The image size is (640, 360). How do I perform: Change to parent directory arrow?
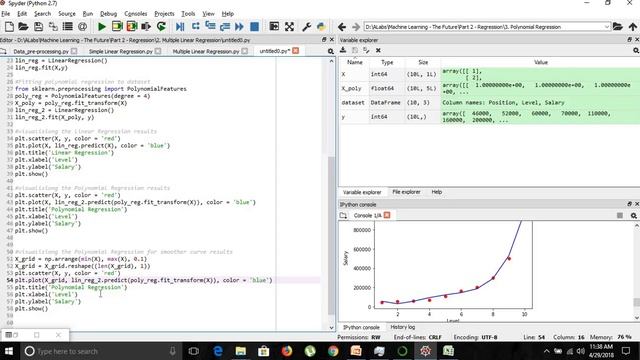(633, 27)
